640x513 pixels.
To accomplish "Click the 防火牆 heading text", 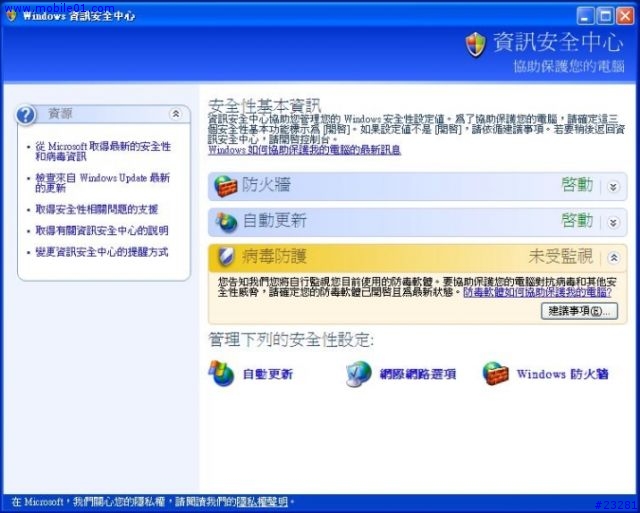I will point(266,186).
